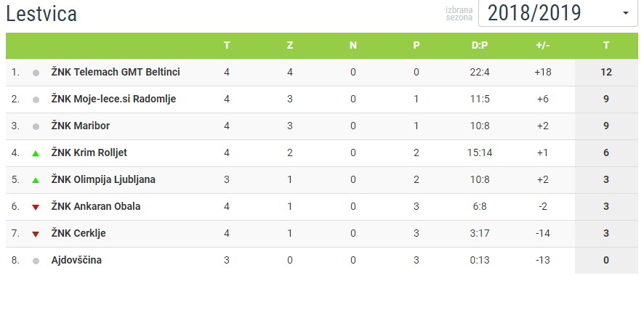This screenshot has width=644, height=334.
Task: Click the Z column header
Action: [x=290, y=45]
